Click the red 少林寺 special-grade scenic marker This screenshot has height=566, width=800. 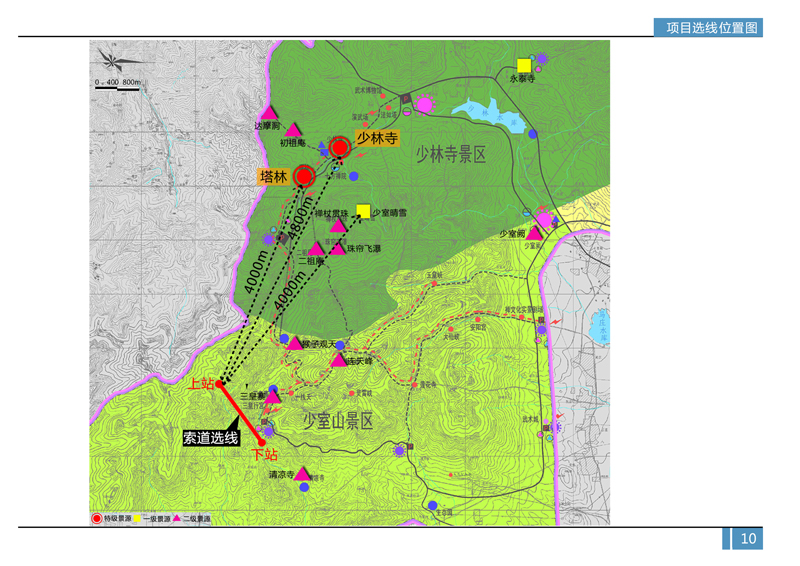click(x=339, y=148)
